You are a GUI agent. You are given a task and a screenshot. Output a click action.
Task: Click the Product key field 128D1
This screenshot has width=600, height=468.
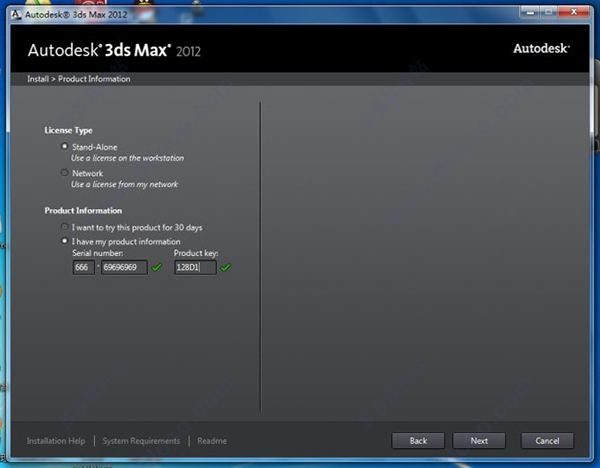tap(195, 267)
